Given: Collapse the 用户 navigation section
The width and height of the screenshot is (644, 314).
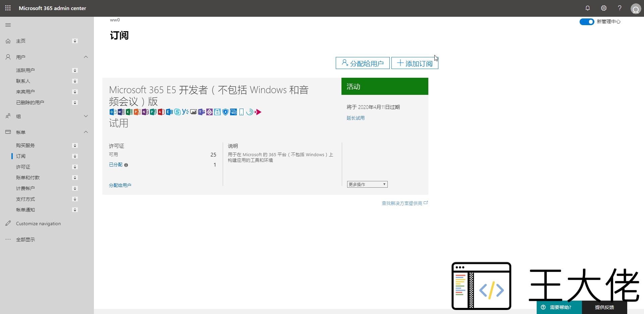Looking at the screenshot, I should [86, 57].
